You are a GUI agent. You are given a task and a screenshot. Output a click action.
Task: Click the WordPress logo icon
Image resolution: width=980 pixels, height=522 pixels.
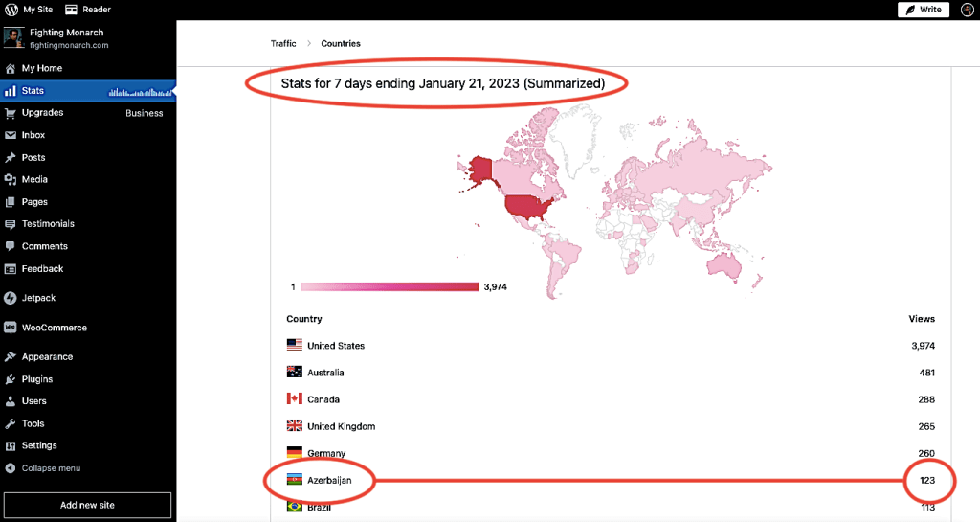pos(11,10)
